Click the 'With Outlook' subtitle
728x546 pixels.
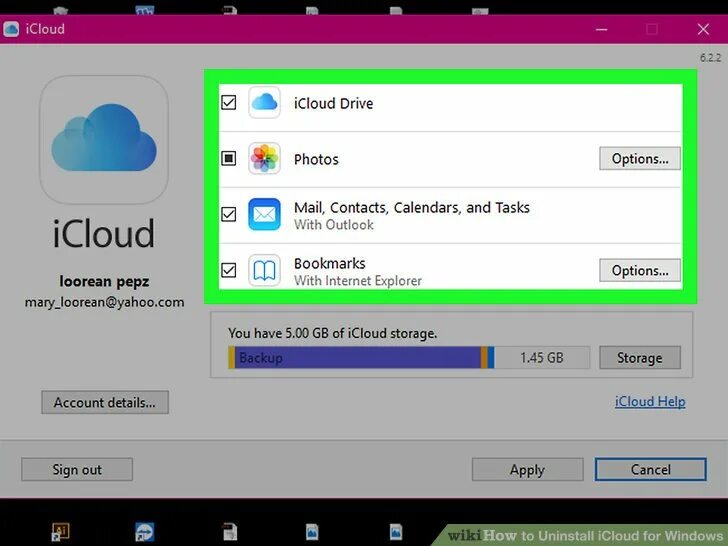[334, 225]
